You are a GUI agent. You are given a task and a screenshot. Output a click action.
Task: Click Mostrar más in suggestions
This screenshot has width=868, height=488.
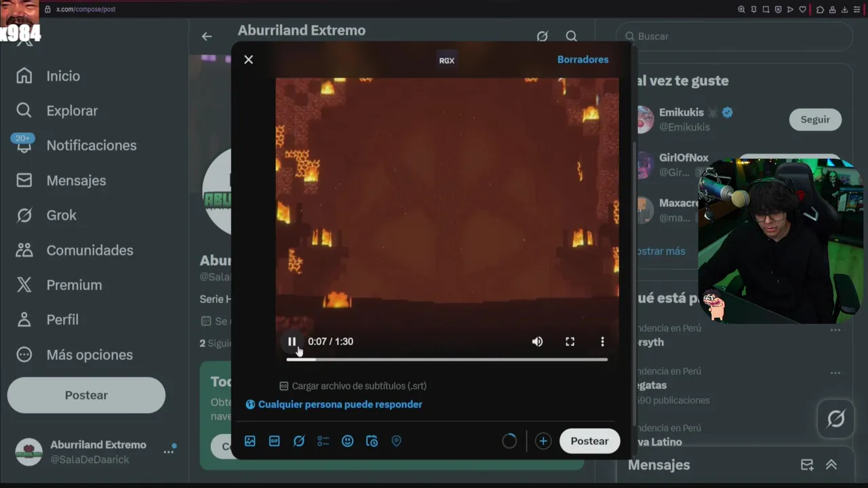coord(660,251)
